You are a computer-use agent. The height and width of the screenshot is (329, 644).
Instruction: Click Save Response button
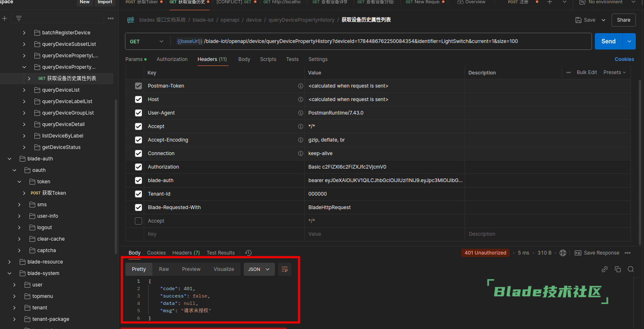pos(597,253)
